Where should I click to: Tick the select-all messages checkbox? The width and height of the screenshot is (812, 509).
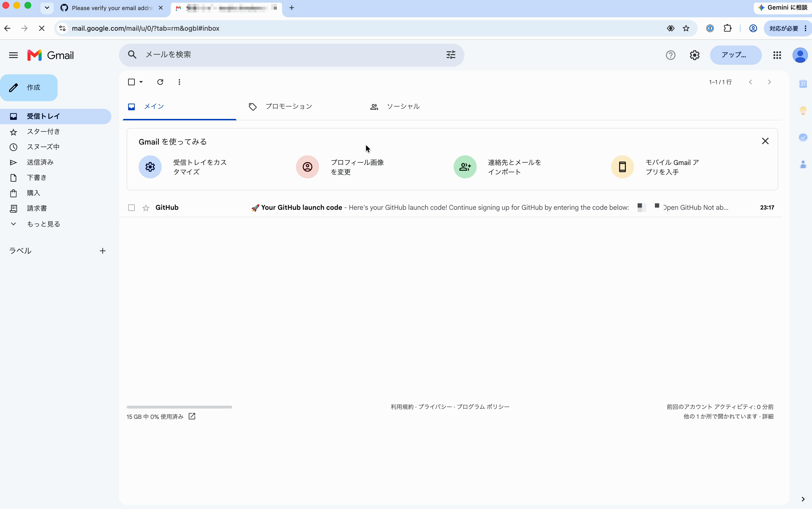pyautogui.click(x=131, y=82)
